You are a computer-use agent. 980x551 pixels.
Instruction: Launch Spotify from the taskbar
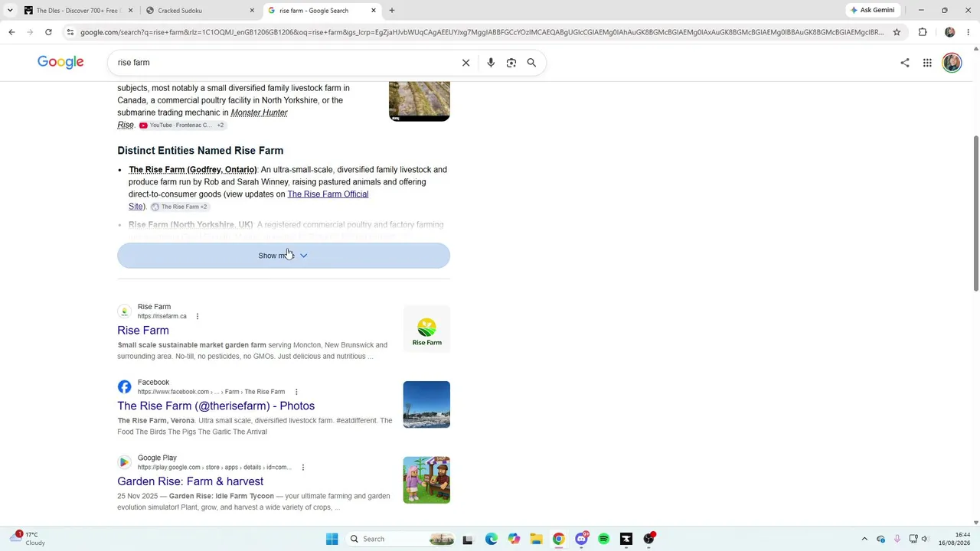(x=603, y=539)
